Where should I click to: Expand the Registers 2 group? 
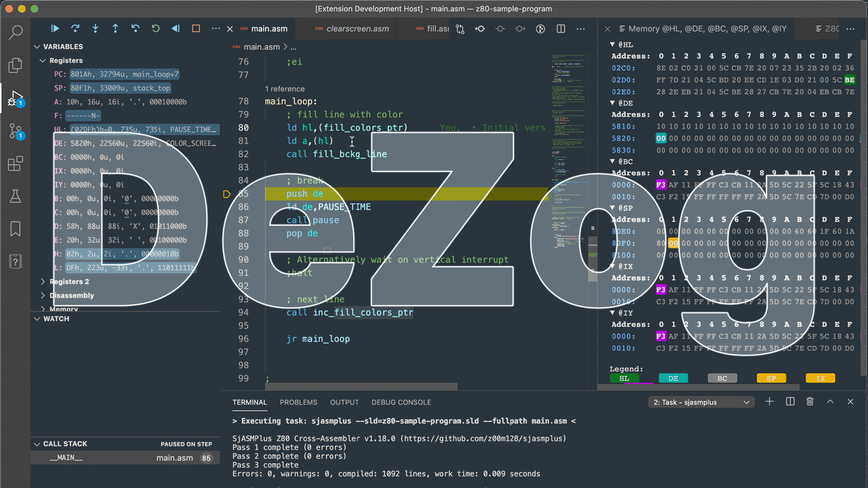pyautogui.click(x=43, y=282)
